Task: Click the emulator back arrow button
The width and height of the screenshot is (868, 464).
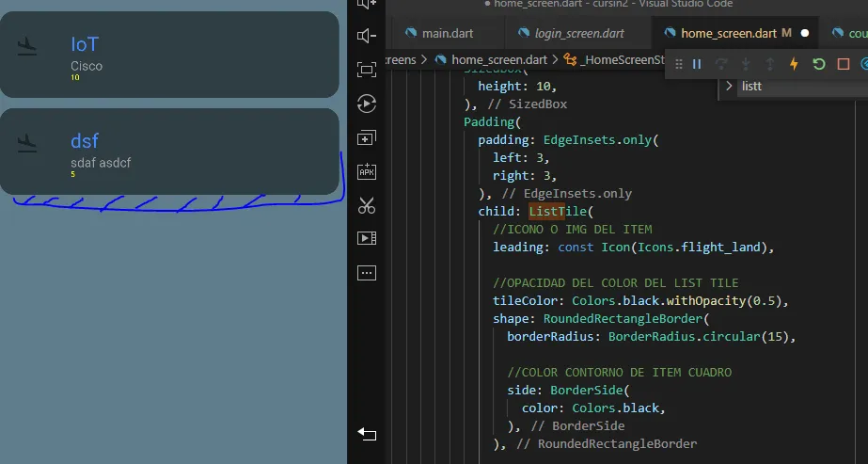Action: [x=367, y=434]
